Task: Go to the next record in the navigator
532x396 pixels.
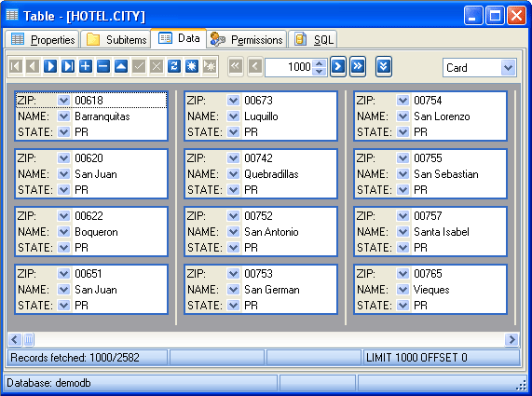Action: [50, 66]
